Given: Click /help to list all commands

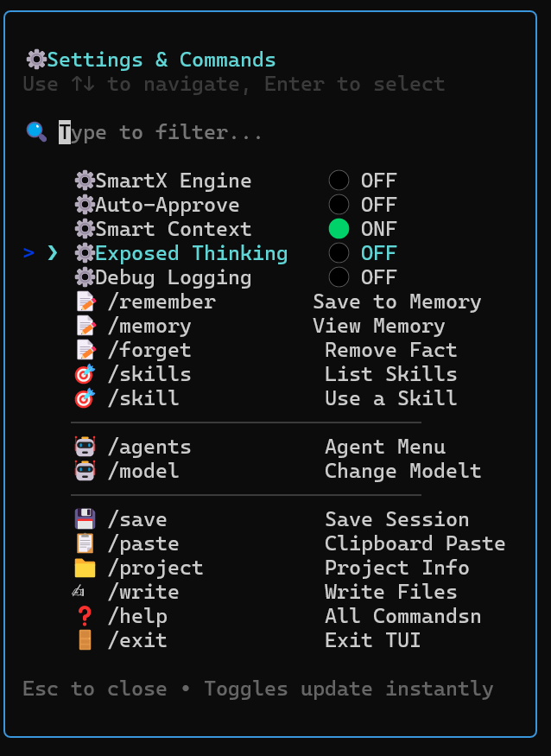Looking at the screenshot, I should pyautogui.click(x=138, y=616).
